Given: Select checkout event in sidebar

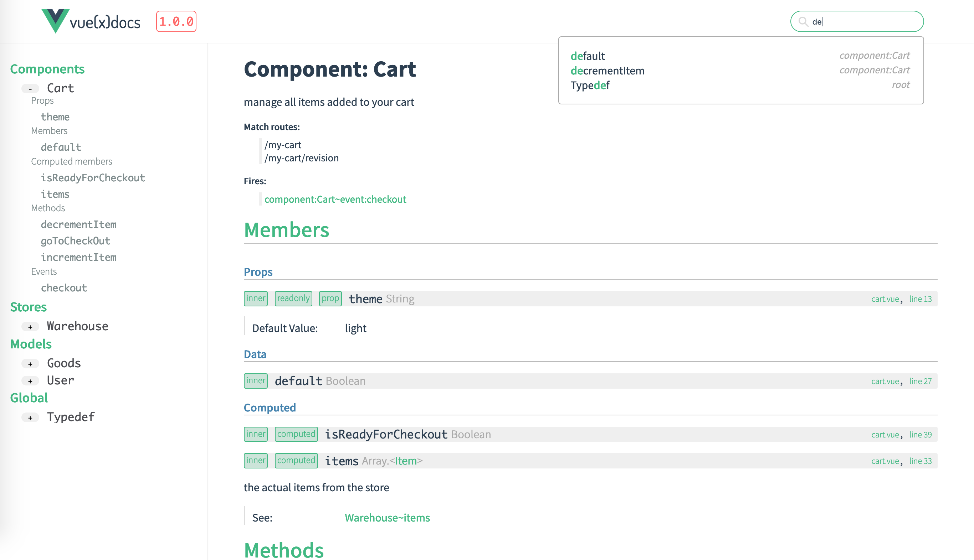Looking at the screenshot, I should tap(64, 288).
